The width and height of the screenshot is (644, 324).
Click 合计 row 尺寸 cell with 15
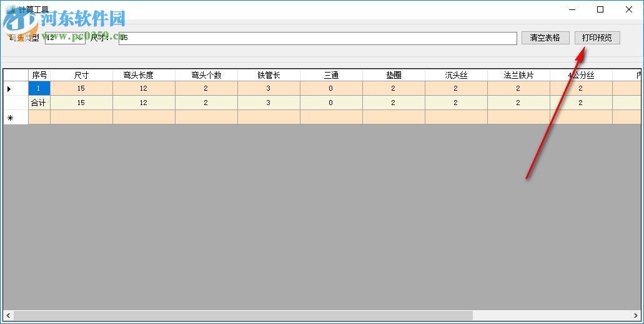coord(81,103)
